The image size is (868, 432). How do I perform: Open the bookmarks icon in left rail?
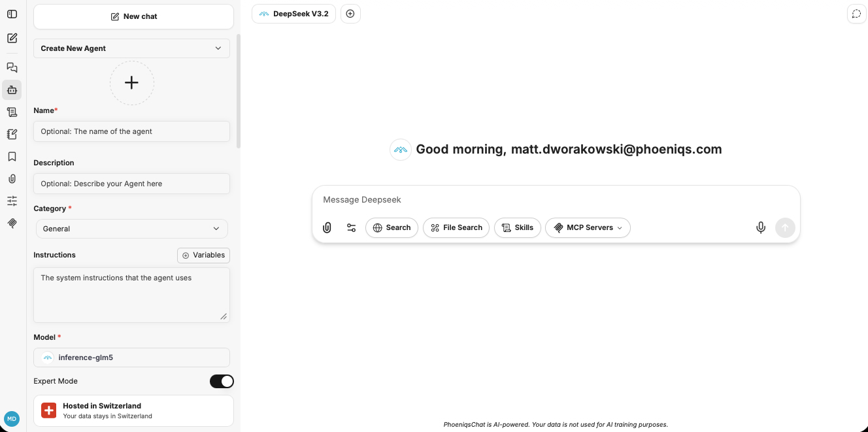(x=12, y=156)
